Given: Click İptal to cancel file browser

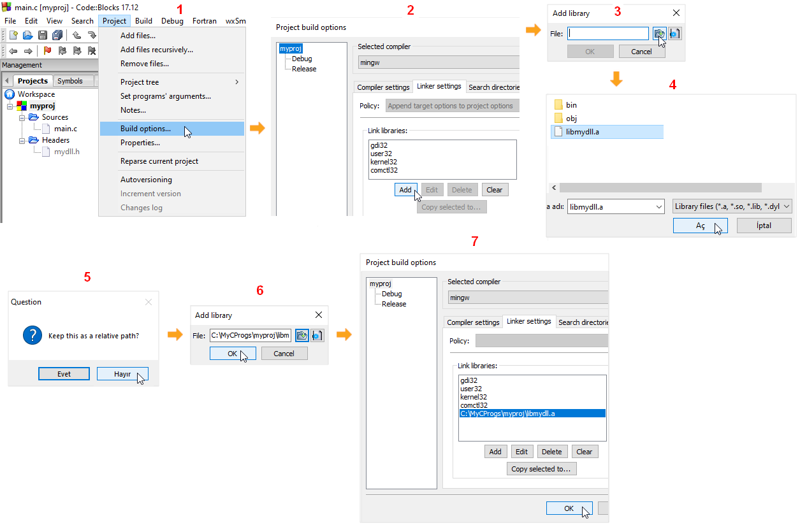Looking at the screenshot, I should [764, 226].
